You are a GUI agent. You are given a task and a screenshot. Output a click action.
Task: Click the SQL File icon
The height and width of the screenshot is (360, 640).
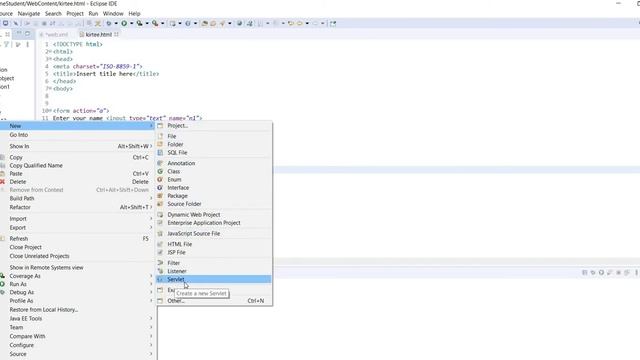[x=160, y=152]
